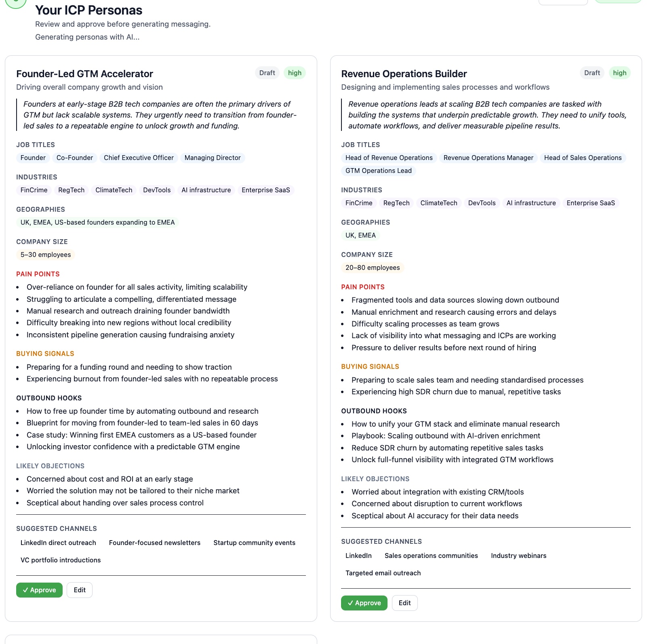Toggle the 'high' priority badge on first persona

pyautogui.click(x=294, y=73)
